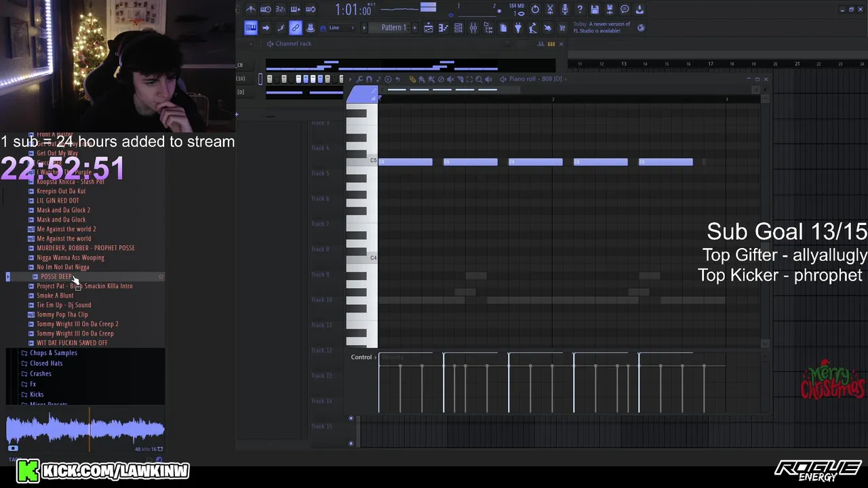Toggle wait for input before recording
This screenshot has width=868, height=488.
click(266, 9)
